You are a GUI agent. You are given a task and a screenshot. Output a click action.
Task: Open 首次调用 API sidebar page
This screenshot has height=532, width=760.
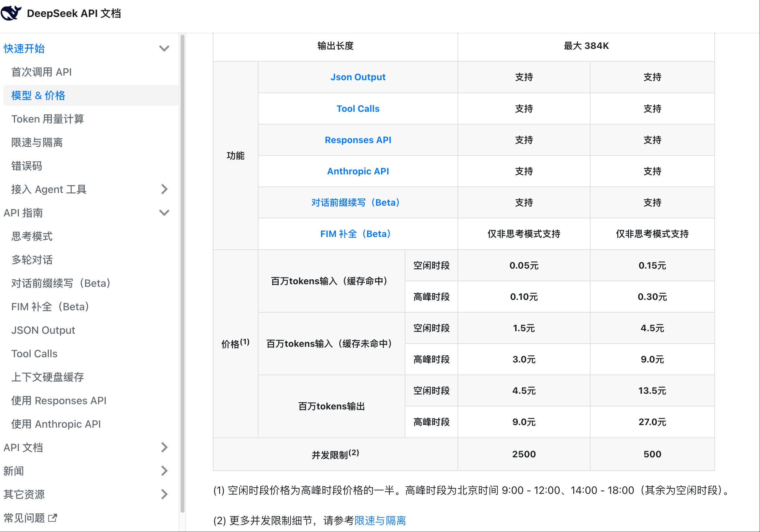pos(41,72)
